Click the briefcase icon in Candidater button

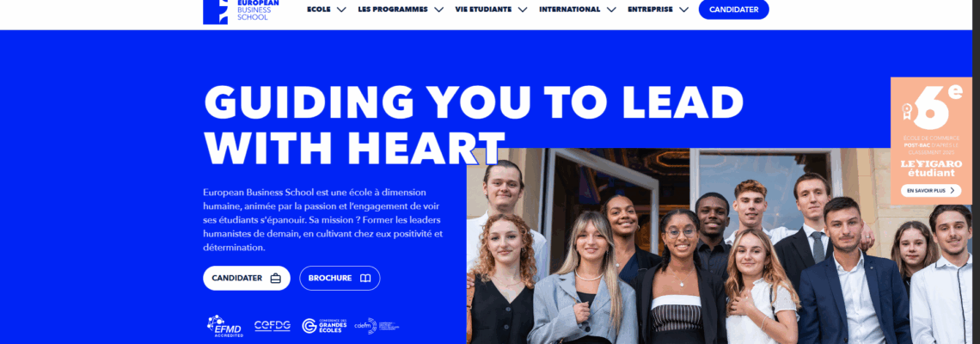pyautogui.click(x=276, y=279)
